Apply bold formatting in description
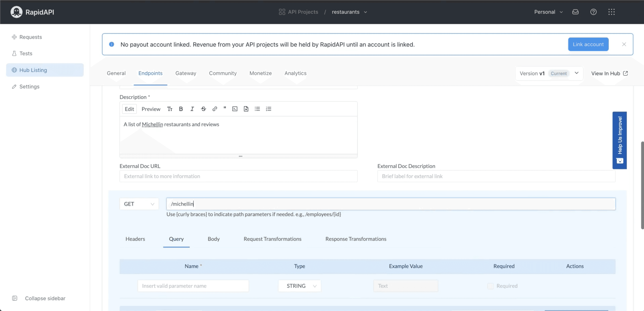 coord(181,109)
